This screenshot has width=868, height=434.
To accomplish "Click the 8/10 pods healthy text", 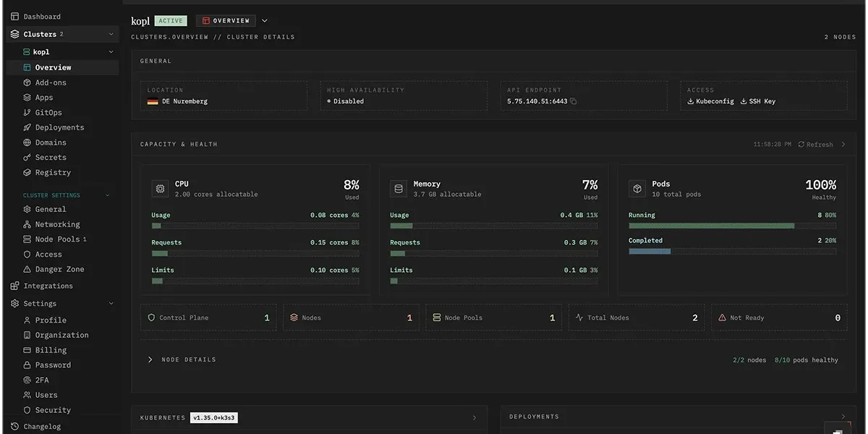I will [x=807, y=359].
